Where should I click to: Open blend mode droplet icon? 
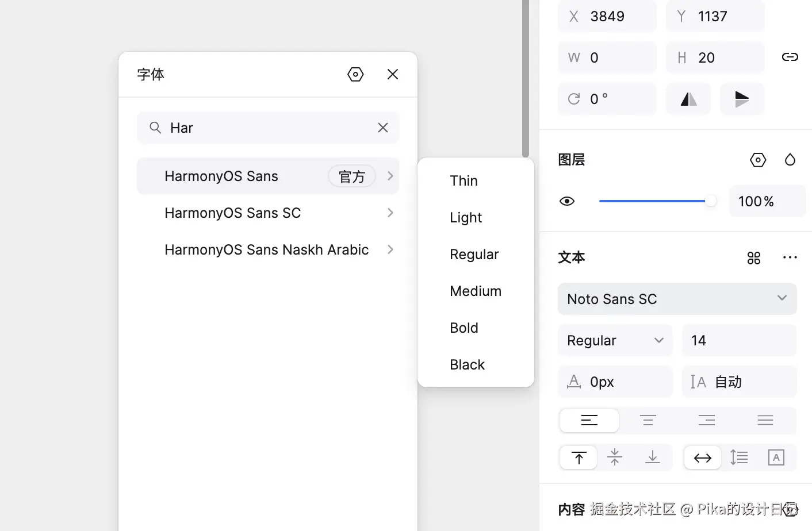click(x=790, y=160)
